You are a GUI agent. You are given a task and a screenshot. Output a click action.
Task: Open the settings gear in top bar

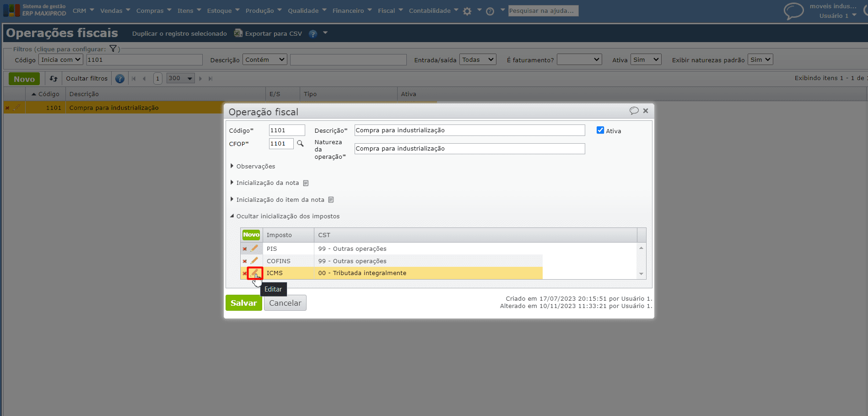point(467,11)
